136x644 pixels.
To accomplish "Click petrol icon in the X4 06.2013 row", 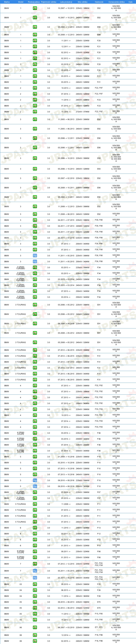I will click(x=35, y=590).
